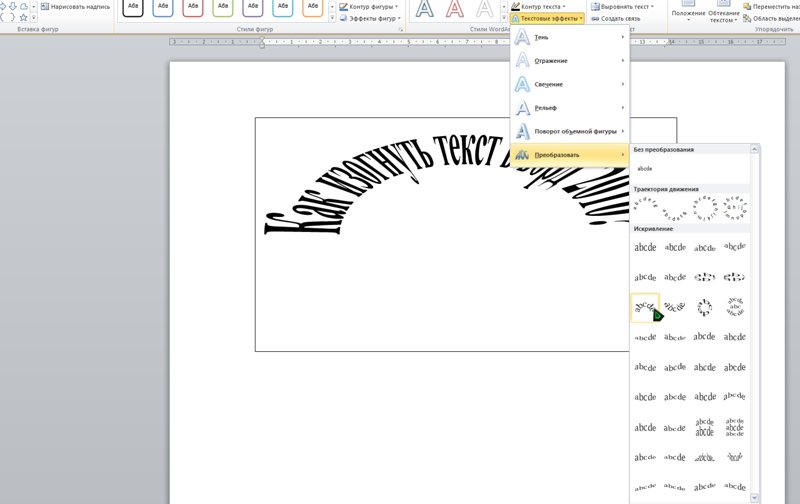Image resolution: width=800 pixels, height=504 pixels.
Task: Click the Преобразовать (Transform) icon
Action: tap(523, 154)
